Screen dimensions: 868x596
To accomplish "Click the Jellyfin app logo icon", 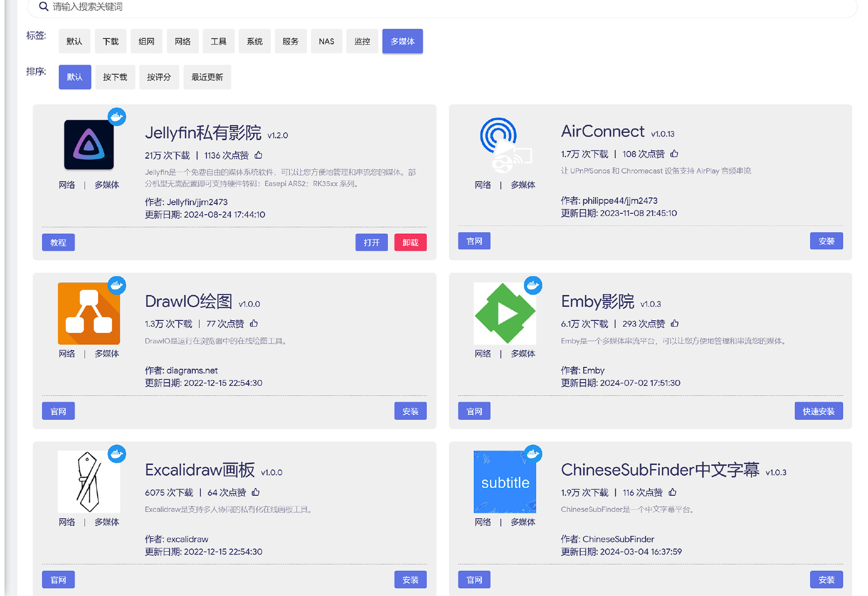I will [x=89, y=145].
